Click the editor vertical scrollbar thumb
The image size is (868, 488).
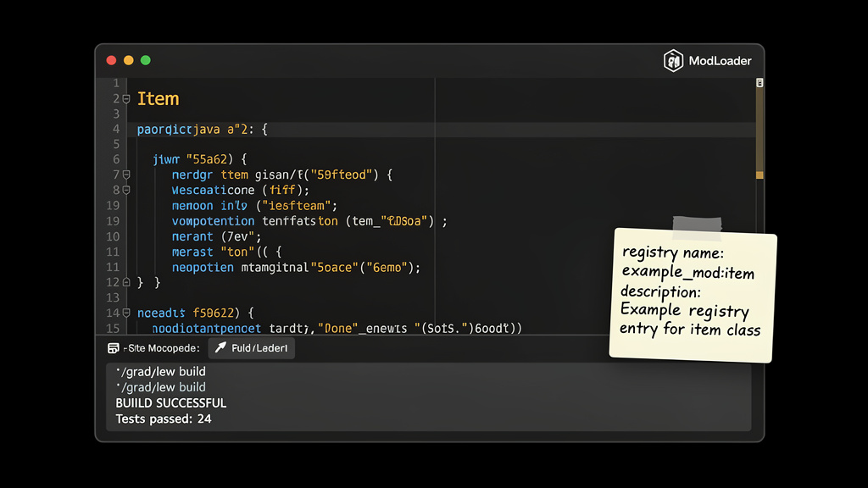[759, 129]
